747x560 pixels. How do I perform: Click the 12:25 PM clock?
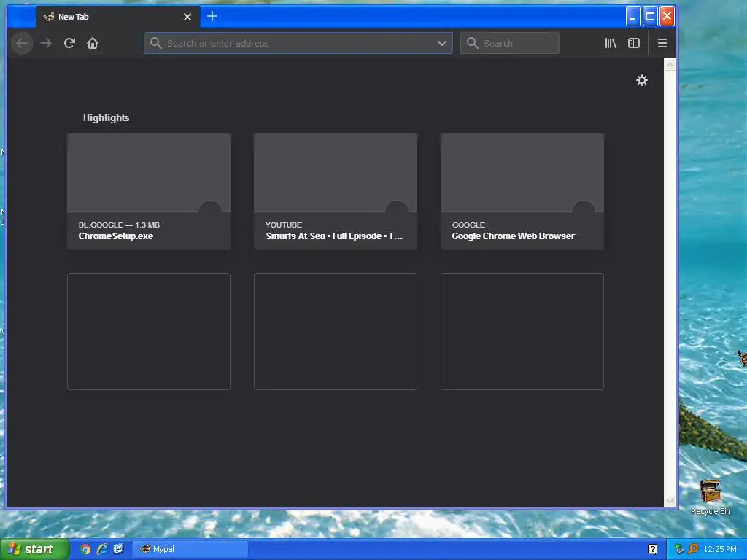point(720,549)
